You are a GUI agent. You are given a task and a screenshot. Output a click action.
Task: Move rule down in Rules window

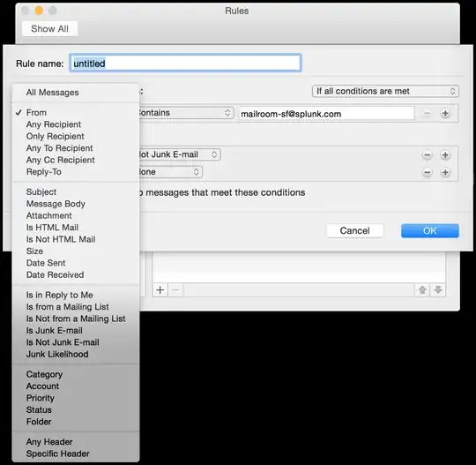pos(438,290)
